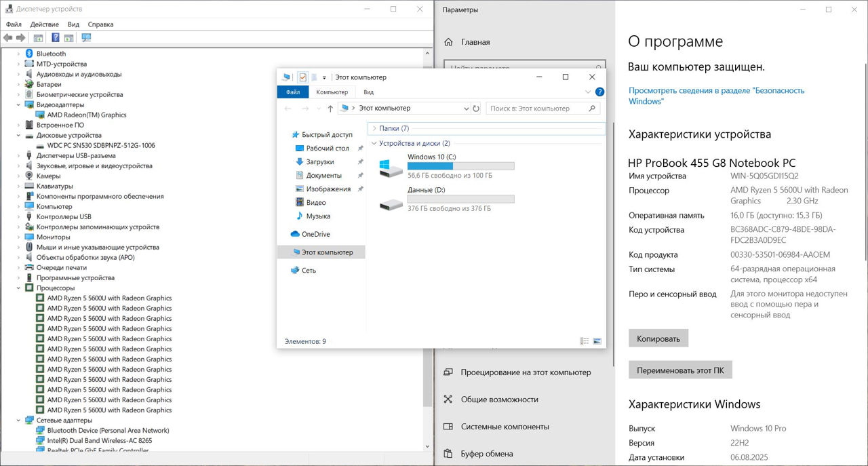Switch Explorer to large thumbnails view icon
The width and height of the screenshot is (868, 466).
coord(597,341)
